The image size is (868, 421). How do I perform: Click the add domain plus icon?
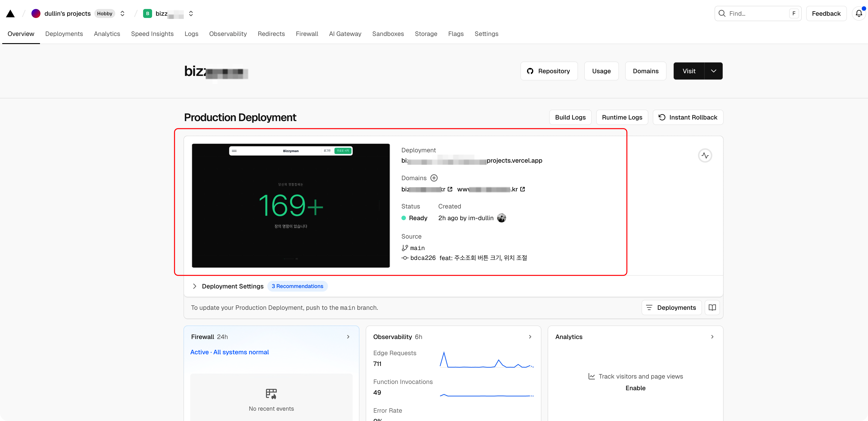pyautogui.click(x=434, y=178)
